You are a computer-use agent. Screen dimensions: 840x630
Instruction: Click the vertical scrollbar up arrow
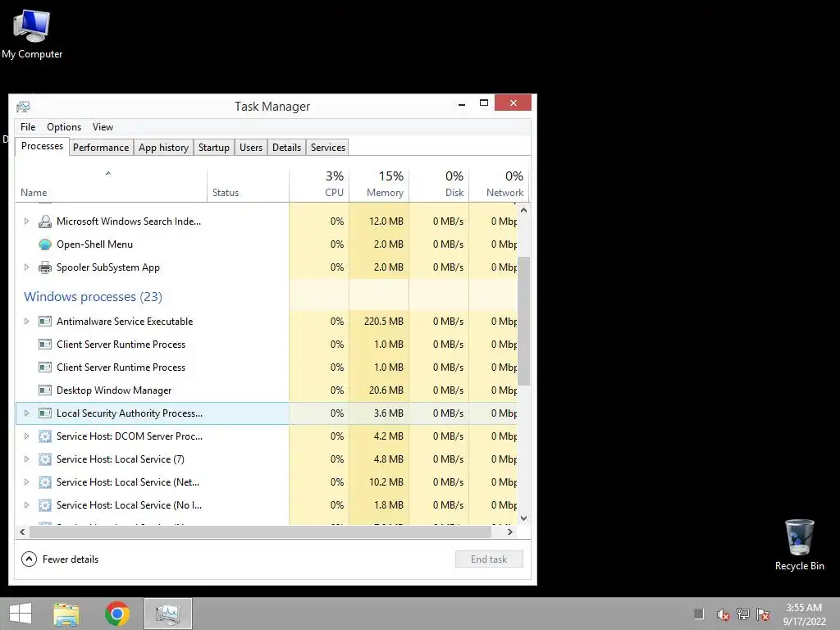point(524,211)
